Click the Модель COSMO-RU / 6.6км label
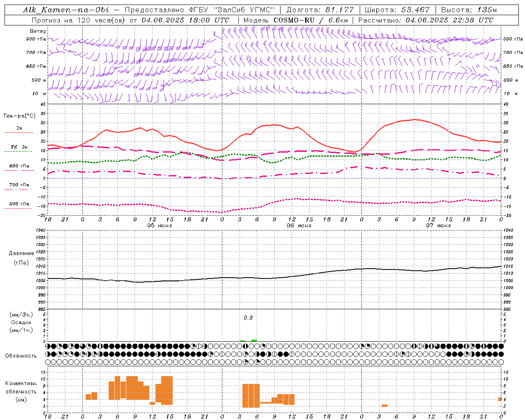Viewport: 525px width, 420px height. [x=295, y=20]
